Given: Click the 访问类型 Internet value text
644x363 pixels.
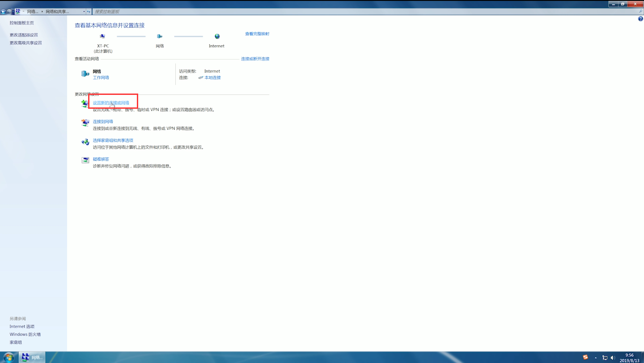Looking at the screenshot, I should point(212,71).
